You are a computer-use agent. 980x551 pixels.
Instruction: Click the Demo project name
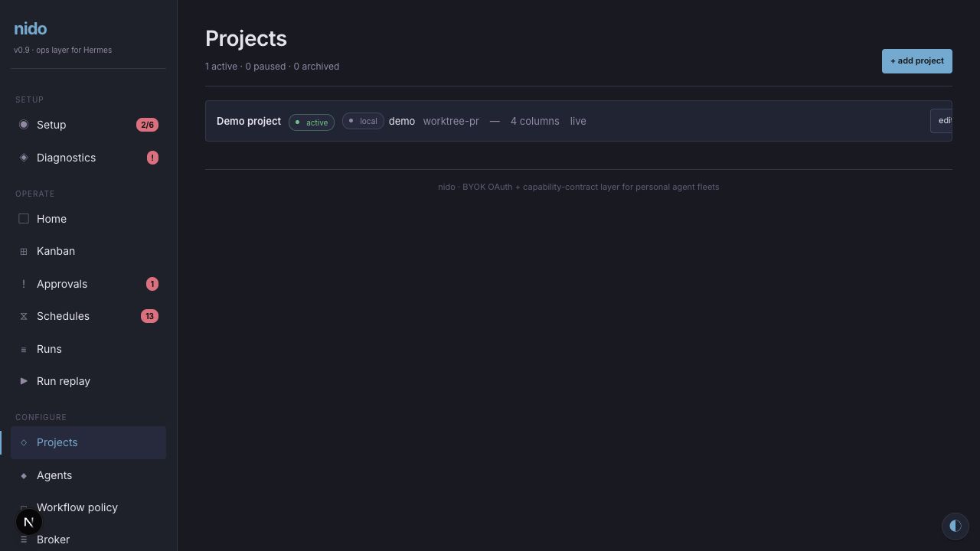pyautogui.click(x=249, y=121)
